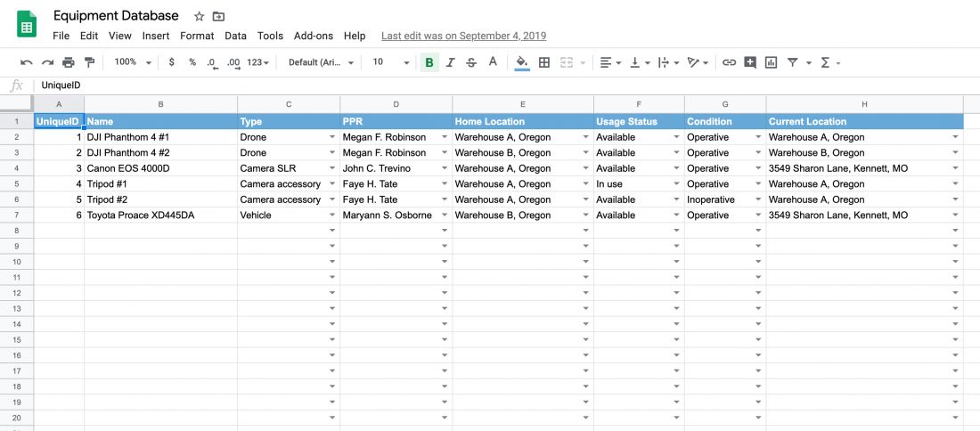
Task: Open the Default (Arial) font dropdown
Action: tap(321, 62)
